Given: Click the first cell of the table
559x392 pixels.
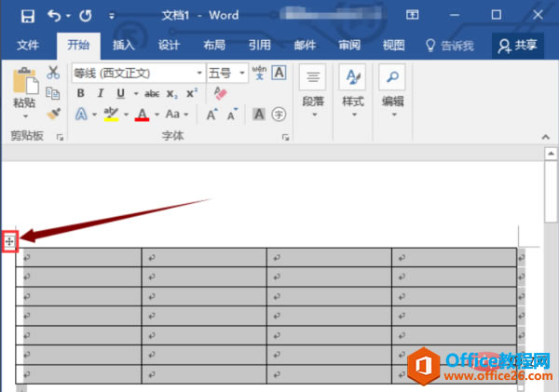Looking at the screenshot, I should pos(78,257).
